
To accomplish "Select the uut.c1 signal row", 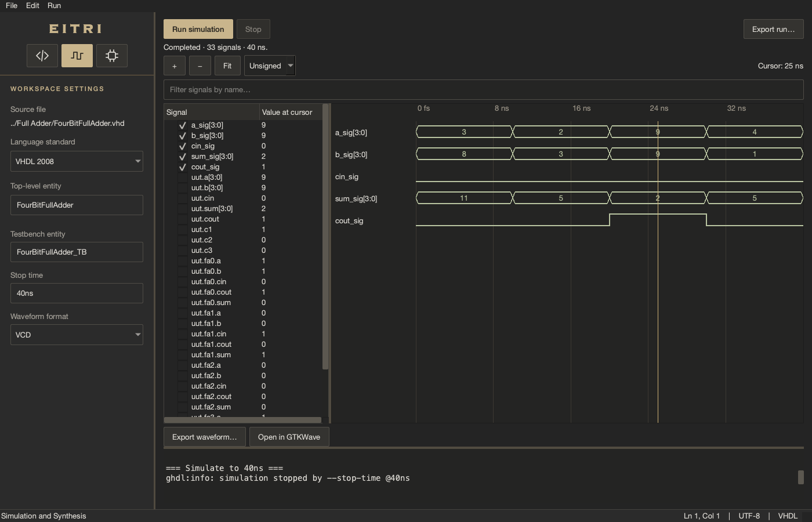I will tap(242, 230).
